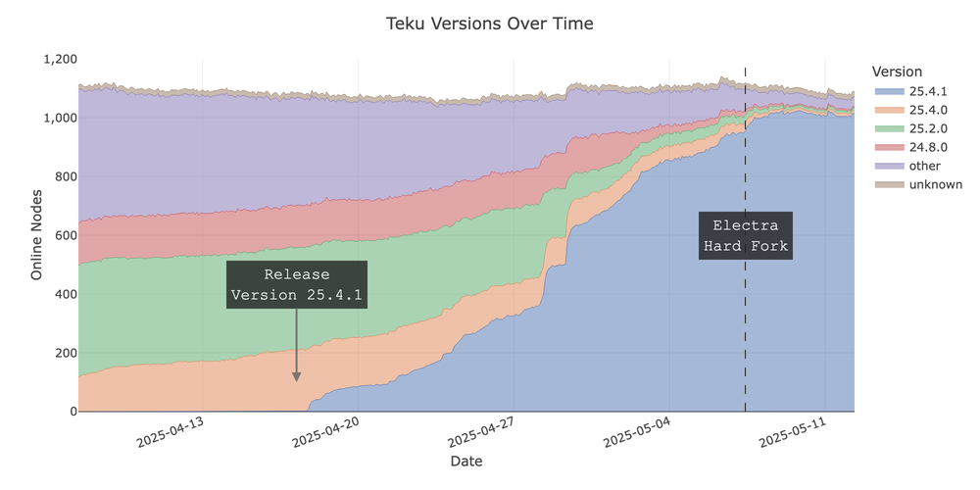980x490 pixels.
Task: Click the 'Version' legend title
Action: (897, 72)
